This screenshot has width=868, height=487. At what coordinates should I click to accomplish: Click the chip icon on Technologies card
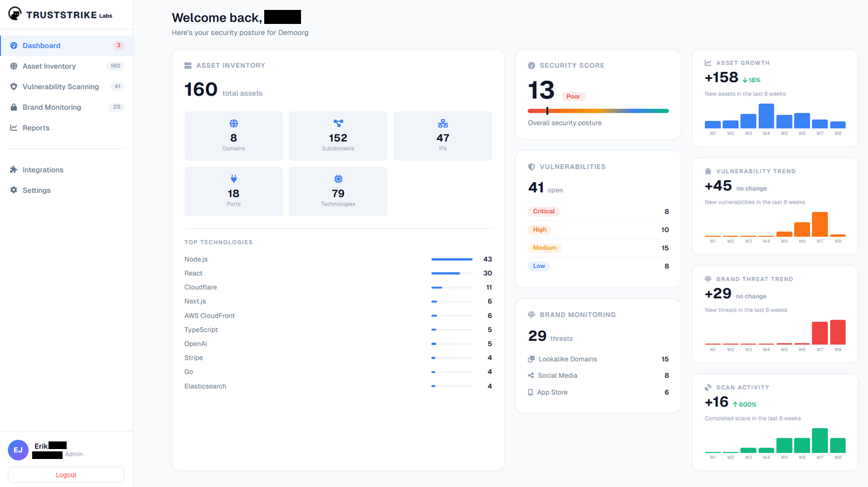coord(338,179)
